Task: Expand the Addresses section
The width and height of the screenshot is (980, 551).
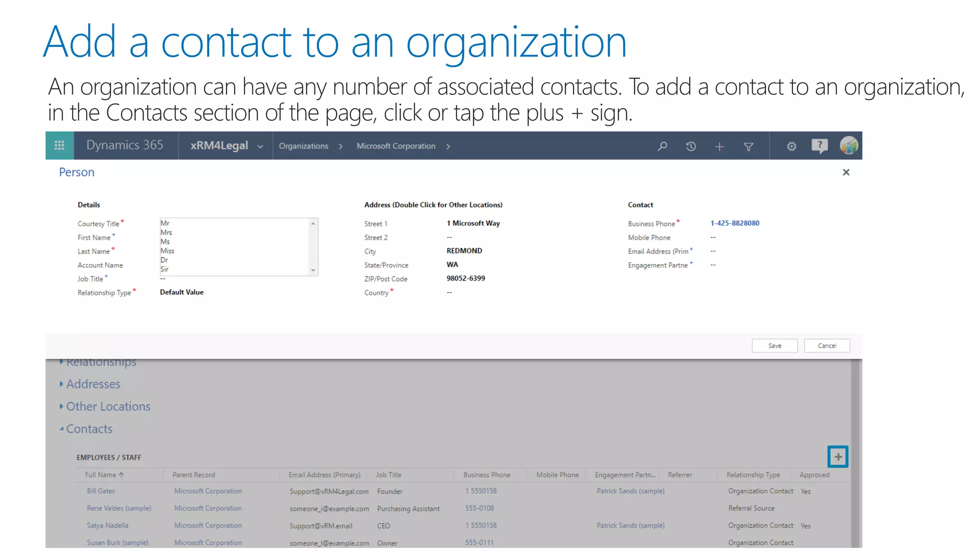Action: pos(90,384)
